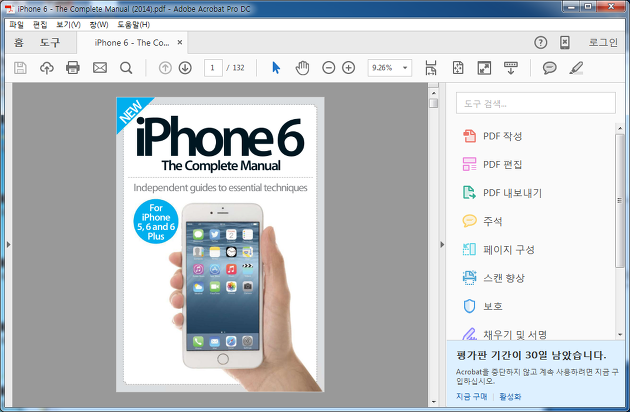Click tools pane scrollbar up arrow
Image resolution: width=630 pixels, height=412 pixels.
[x=620, y=128]
